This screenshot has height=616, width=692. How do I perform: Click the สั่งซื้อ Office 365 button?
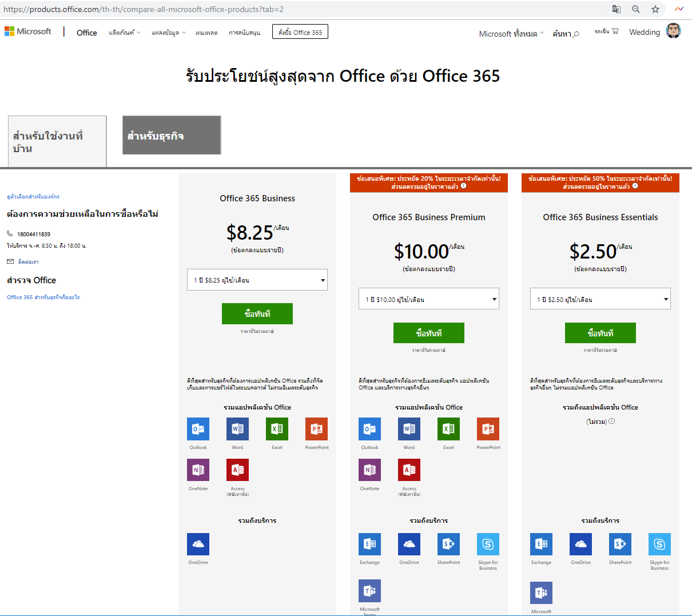(x=300, y=32)
